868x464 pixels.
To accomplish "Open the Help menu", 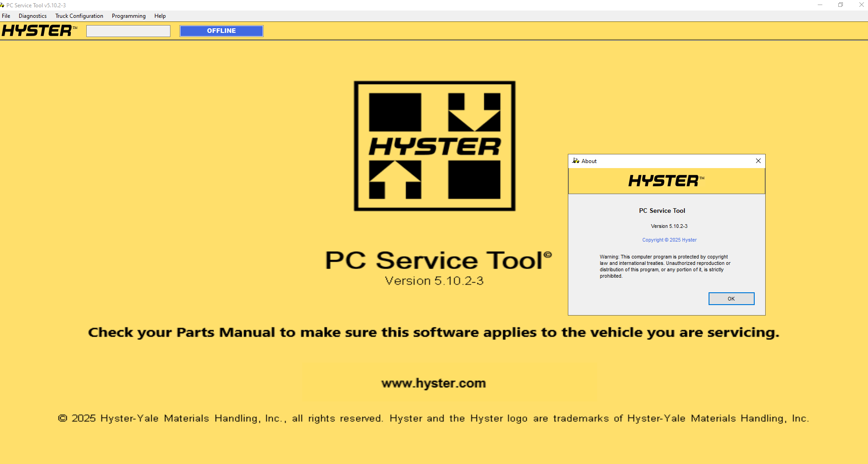I will tap(160, 16).
